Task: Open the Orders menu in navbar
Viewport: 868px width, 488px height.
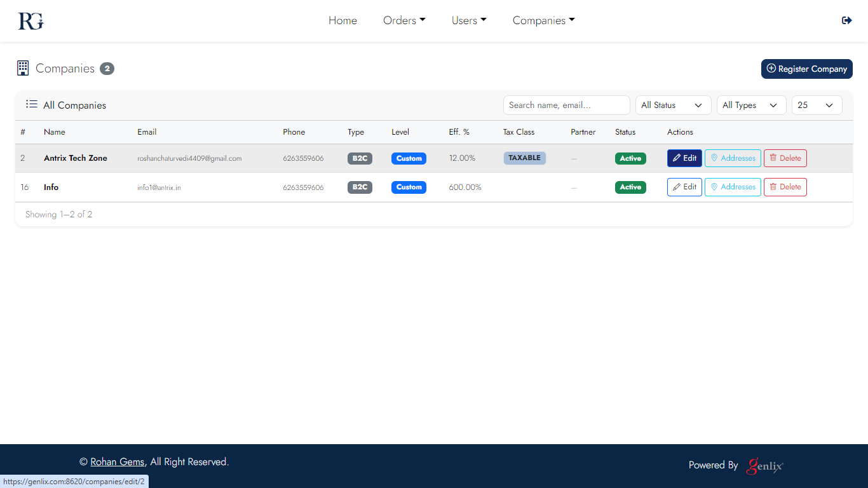Action: click(x=404, y=20)
